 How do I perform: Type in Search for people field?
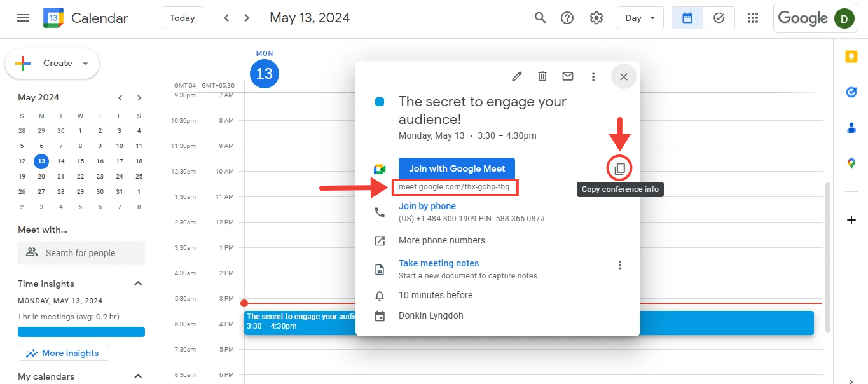tap(89, 253)
